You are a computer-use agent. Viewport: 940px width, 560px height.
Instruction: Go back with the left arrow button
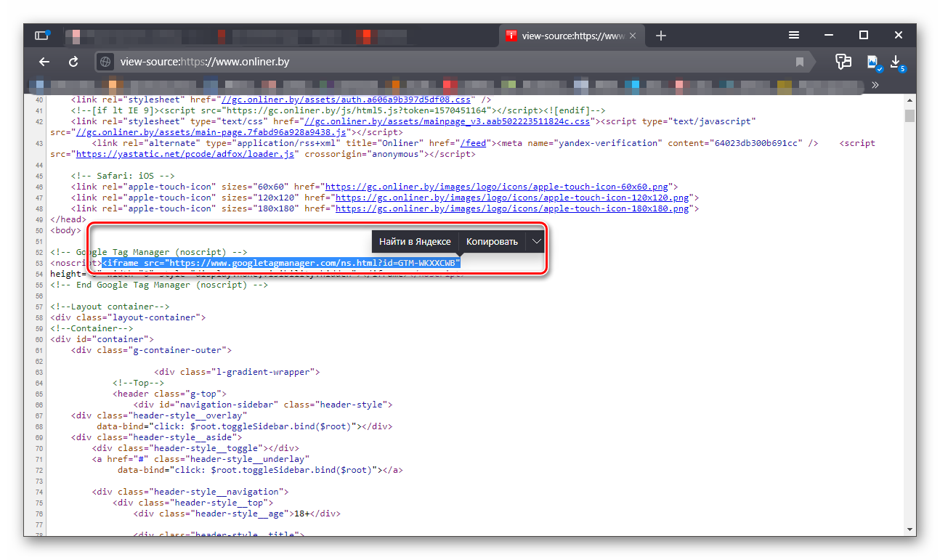click(44, 62)
